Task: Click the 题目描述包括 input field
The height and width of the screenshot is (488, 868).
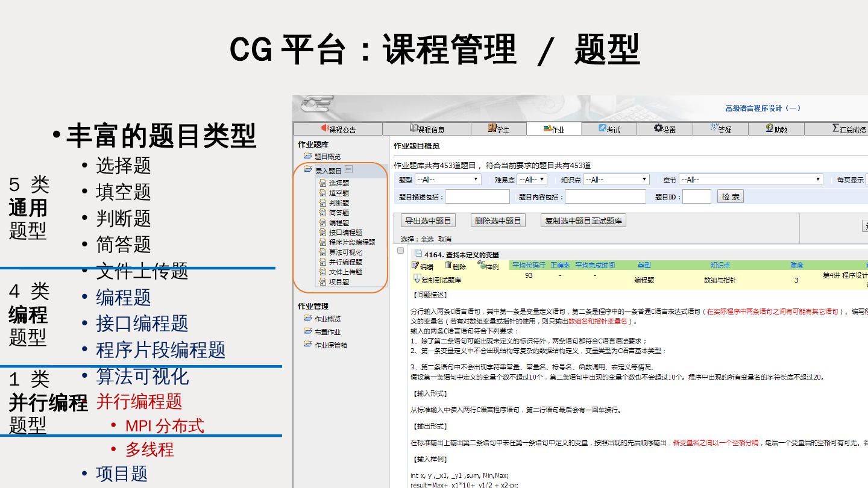Action: click(477, 197)
